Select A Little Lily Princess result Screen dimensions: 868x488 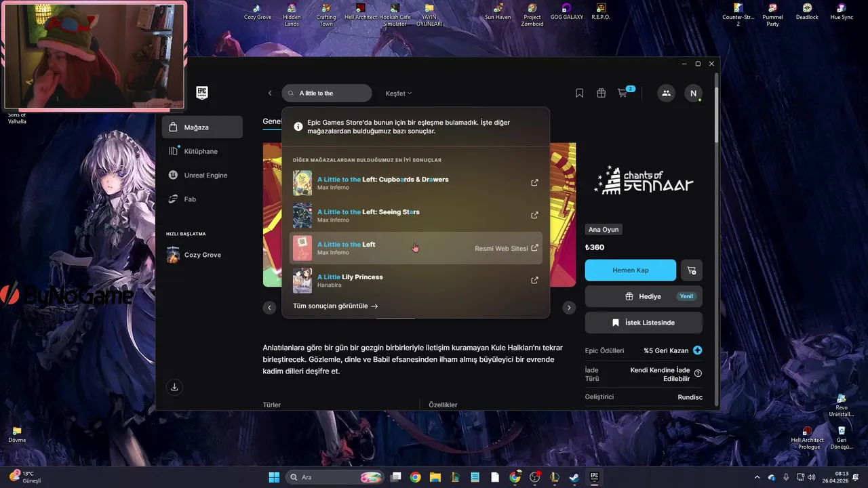pyautogui.click(x=416, y=281)
